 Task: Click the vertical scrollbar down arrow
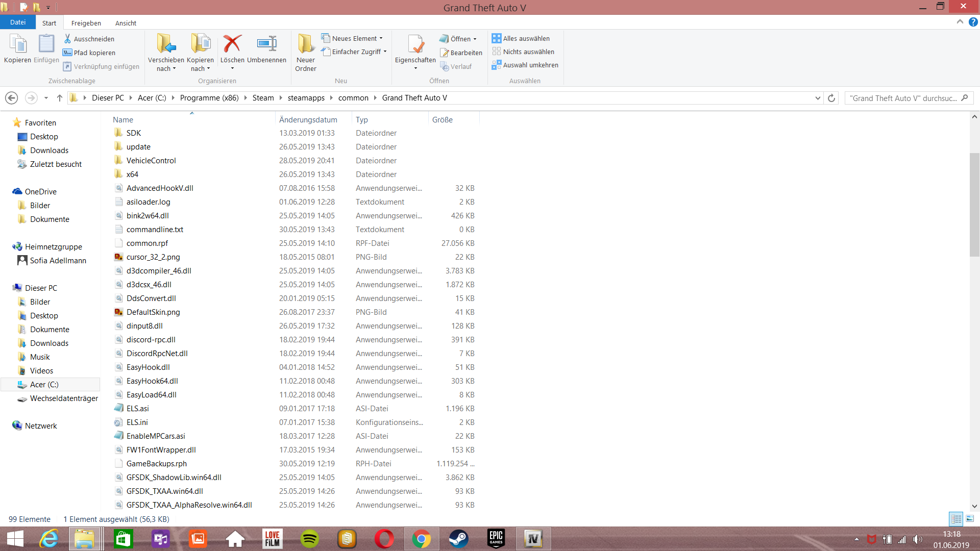974,506
